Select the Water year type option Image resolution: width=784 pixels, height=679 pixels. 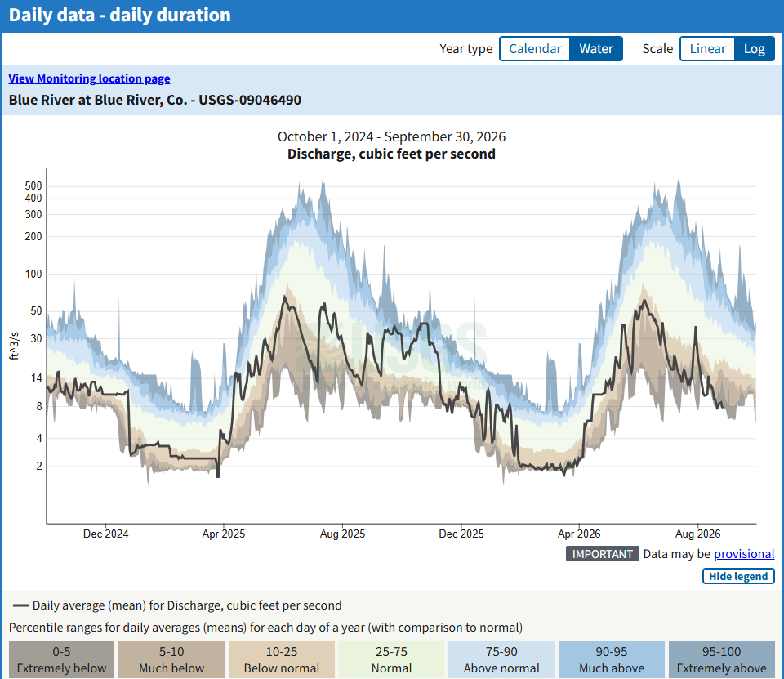(596, 48)
